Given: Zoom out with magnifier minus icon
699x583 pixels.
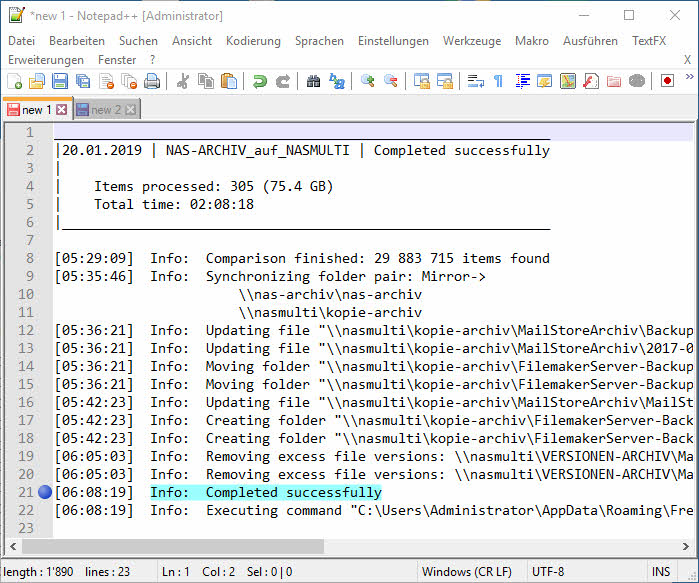Looking at the screenshot, I should tap(391, 81).
